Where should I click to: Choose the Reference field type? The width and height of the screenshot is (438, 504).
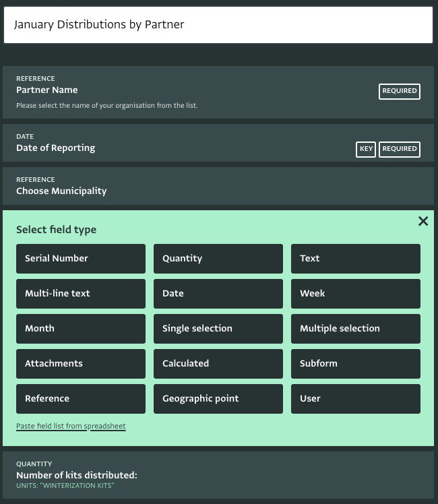(x=81, y=399)
